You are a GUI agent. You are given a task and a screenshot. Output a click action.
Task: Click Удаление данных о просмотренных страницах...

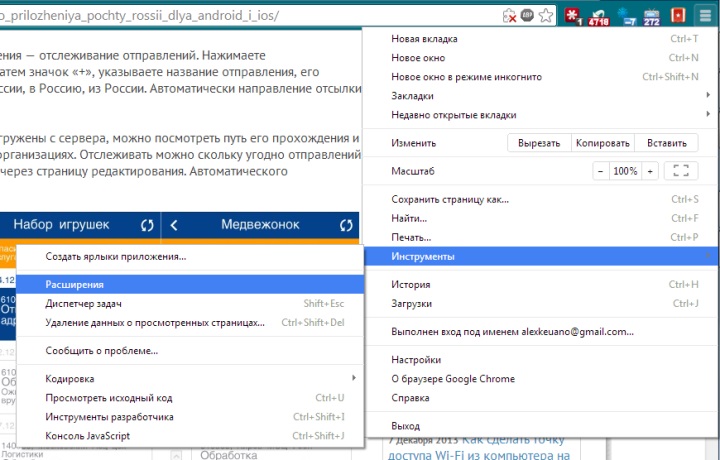(x=190, y=322)
